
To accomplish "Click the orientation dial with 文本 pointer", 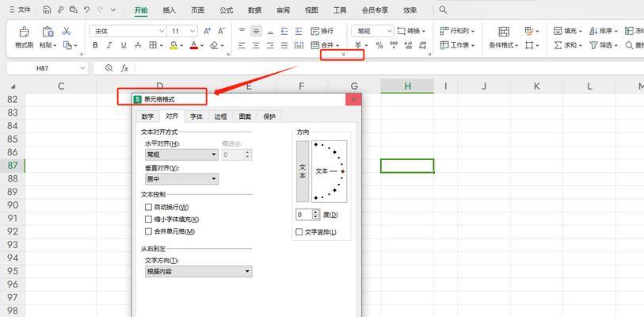I will point(329,171).
